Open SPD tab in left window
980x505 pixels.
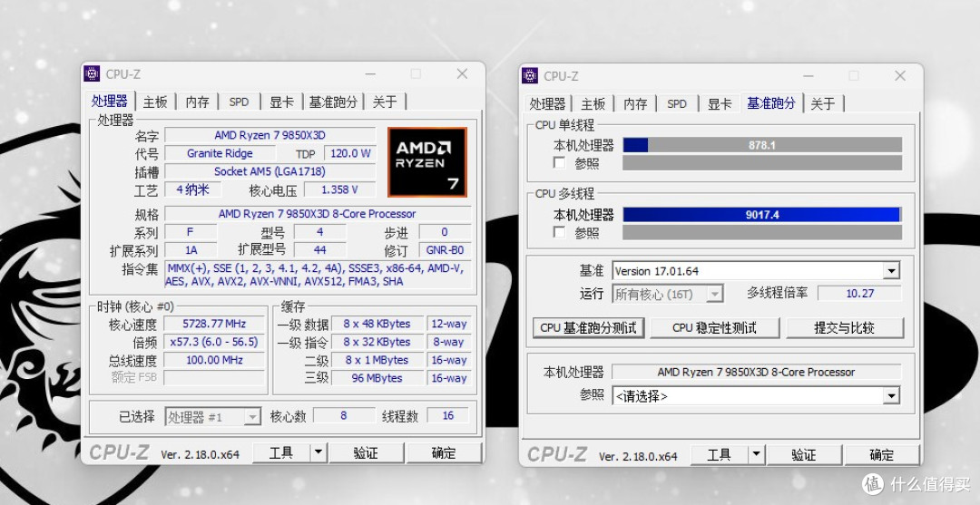coord(239,102)
